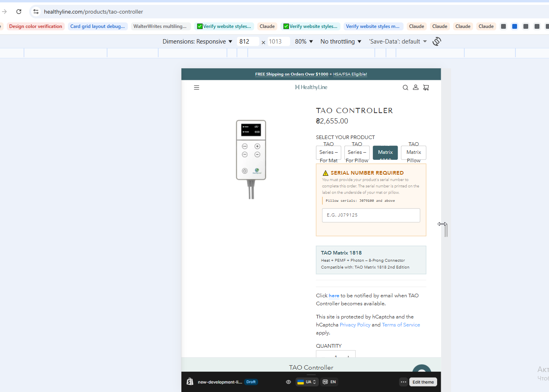Click the TAO CONTROLLER product title
Screen dimensions: 549x392
click(354, 111)
